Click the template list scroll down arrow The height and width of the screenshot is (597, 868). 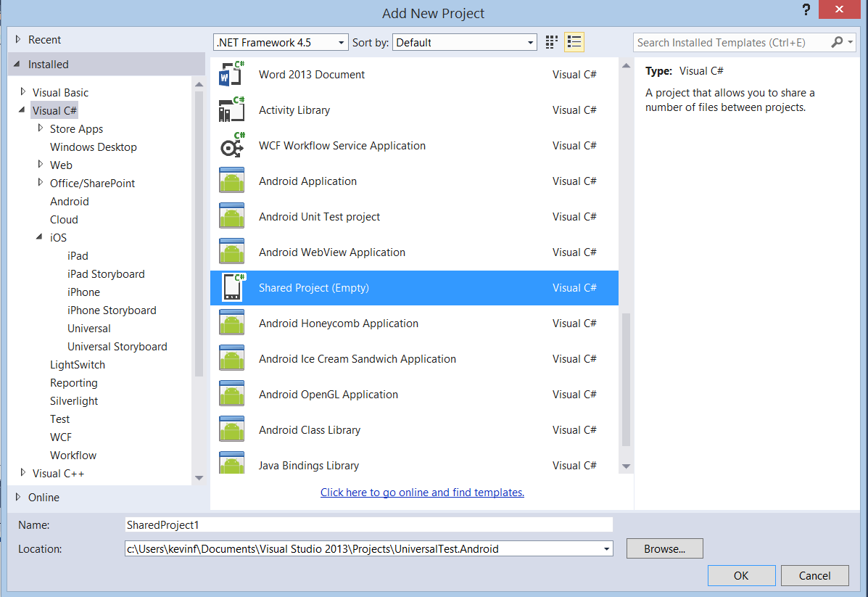(x=626, y=466)
